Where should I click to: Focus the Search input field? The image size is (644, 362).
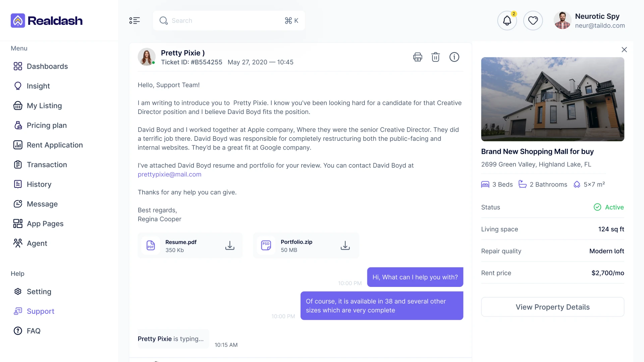pos(225,21)
